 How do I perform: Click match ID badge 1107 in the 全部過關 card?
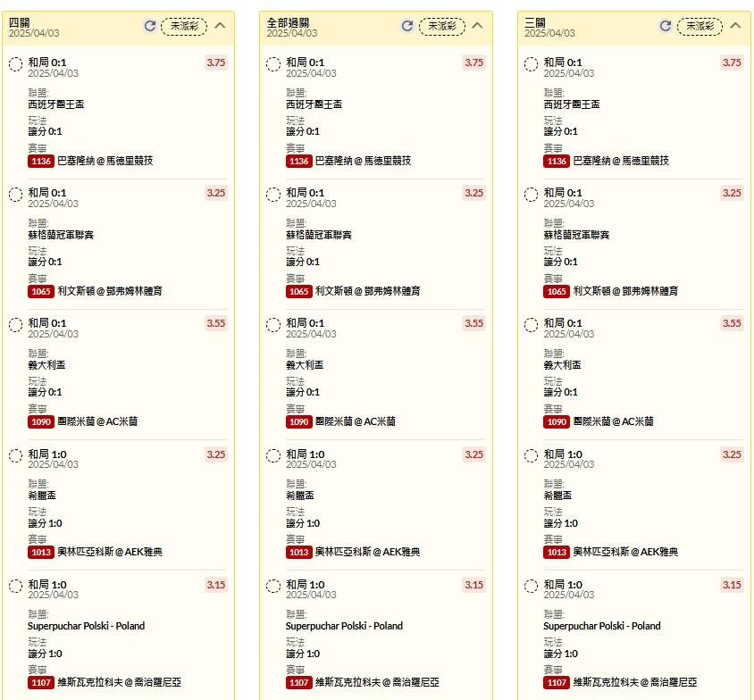(298, 682)
